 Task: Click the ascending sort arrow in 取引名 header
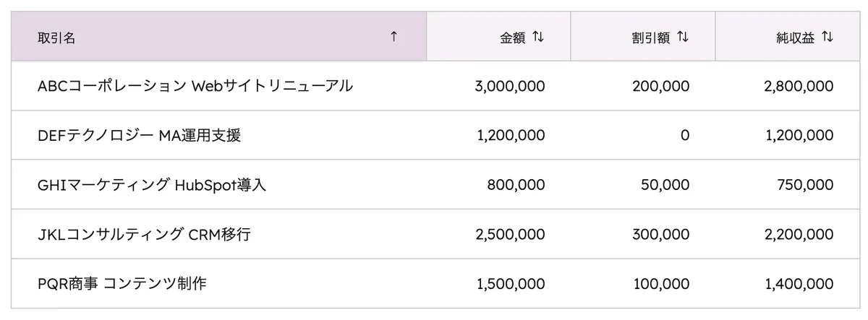(393, 38)
